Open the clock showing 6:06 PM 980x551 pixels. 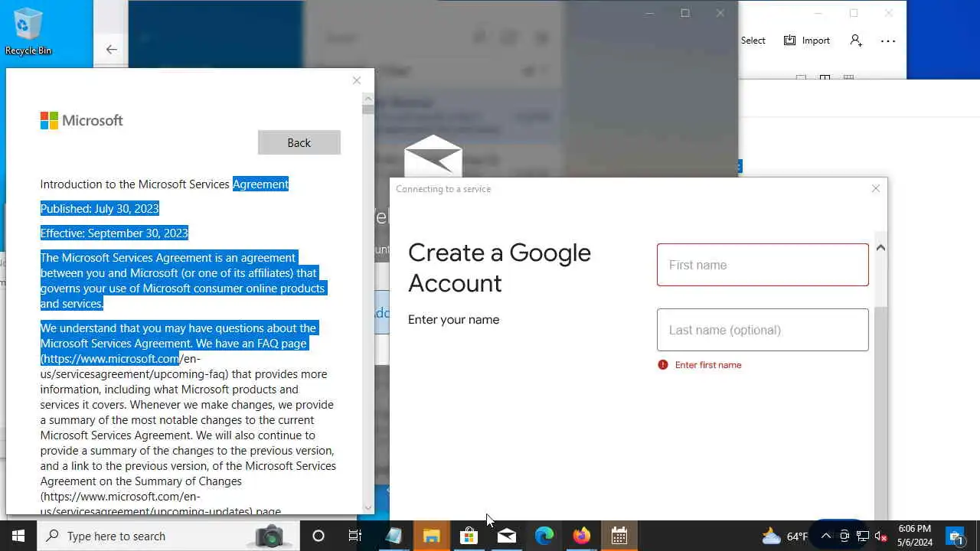click(x=915, y=536)
